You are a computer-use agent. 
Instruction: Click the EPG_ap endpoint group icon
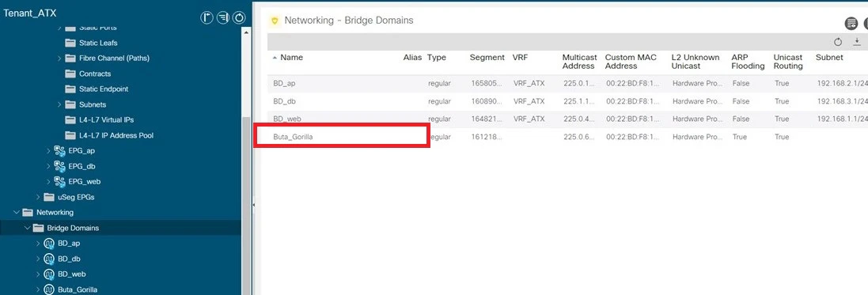(x=60, y=150)
